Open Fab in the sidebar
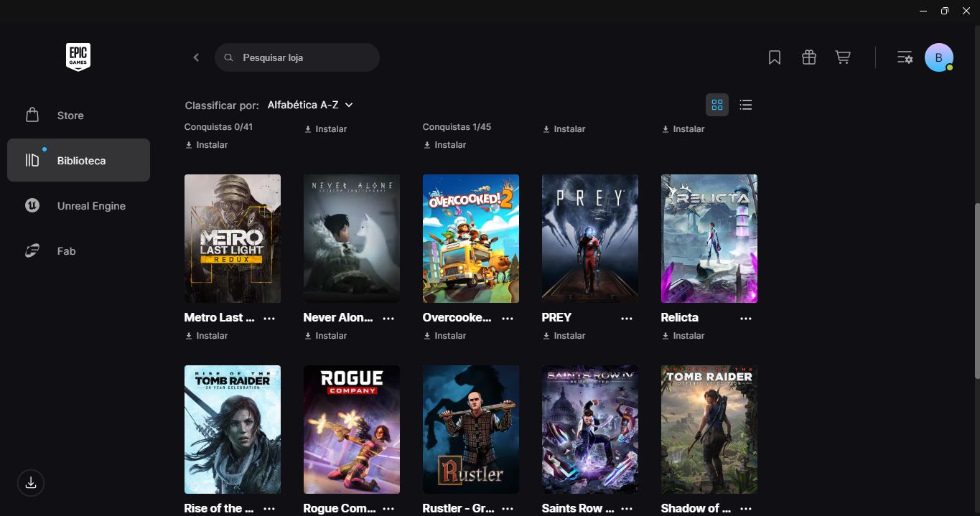This screenshot has width=980, height=516. point(78,250)
